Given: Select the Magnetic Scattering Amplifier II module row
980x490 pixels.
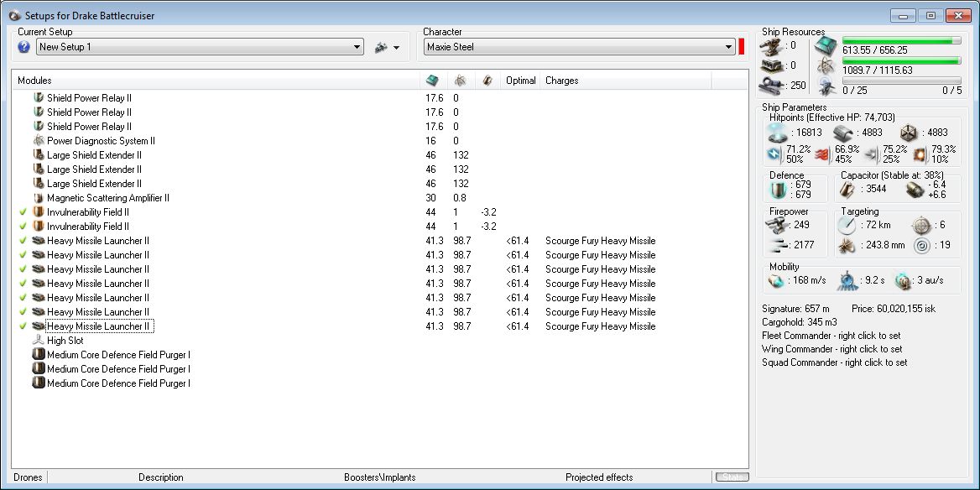Looking at the screenshot, I should click(x=380, y=198).
